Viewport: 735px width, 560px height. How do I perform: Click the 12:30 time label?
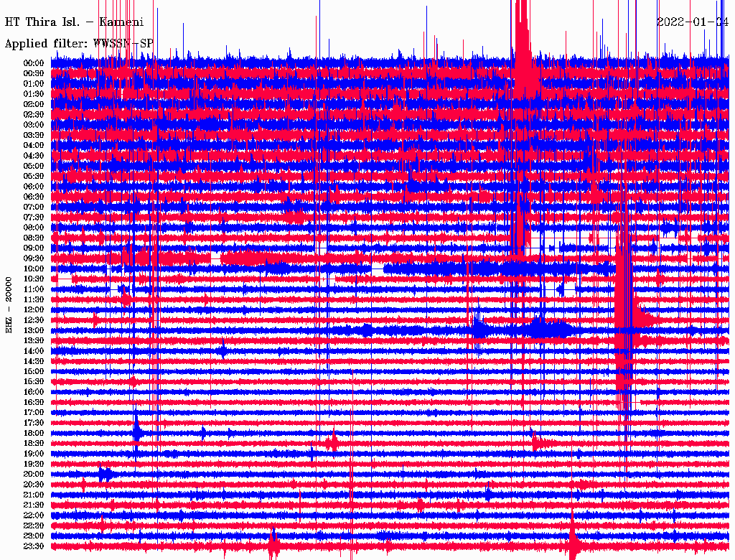[x=34, y=320]
